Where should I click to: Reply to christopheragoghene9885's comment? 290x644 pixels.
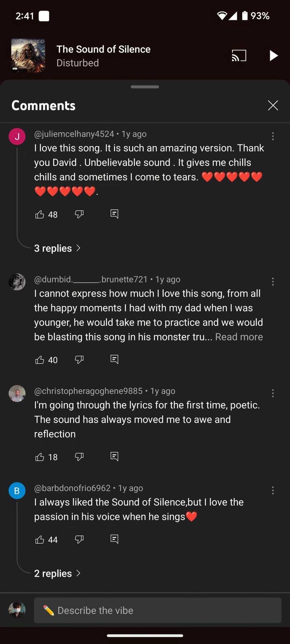pyautogui.click(x=114, y=456)
